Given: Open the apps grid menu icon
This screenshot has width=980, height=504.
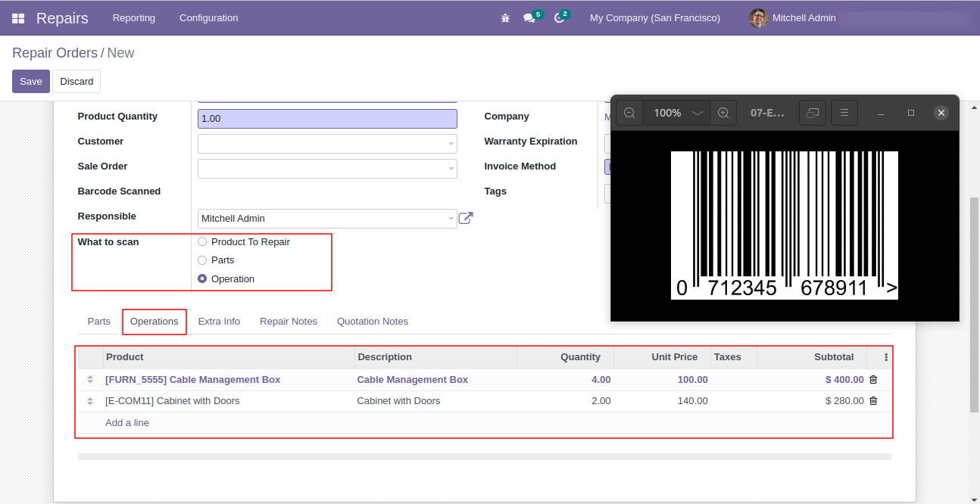Looking at the screenshot, I should (18, 17).
